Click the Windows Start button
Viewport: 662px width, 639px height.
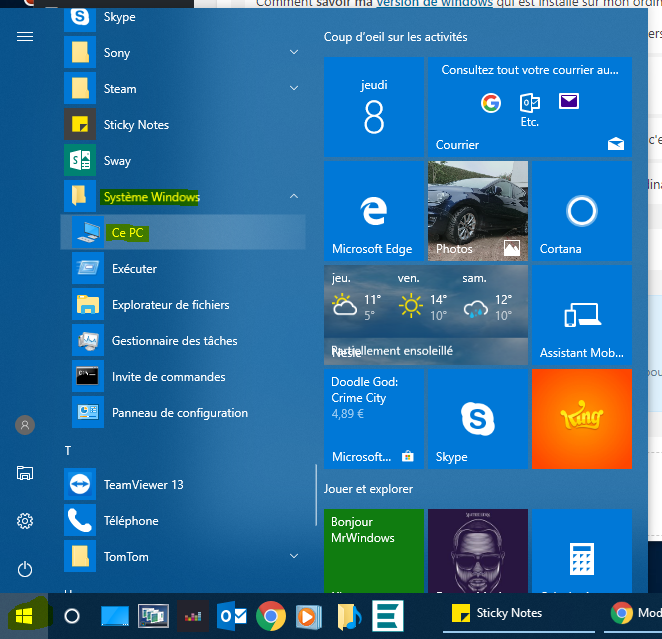tap(24, 617)
